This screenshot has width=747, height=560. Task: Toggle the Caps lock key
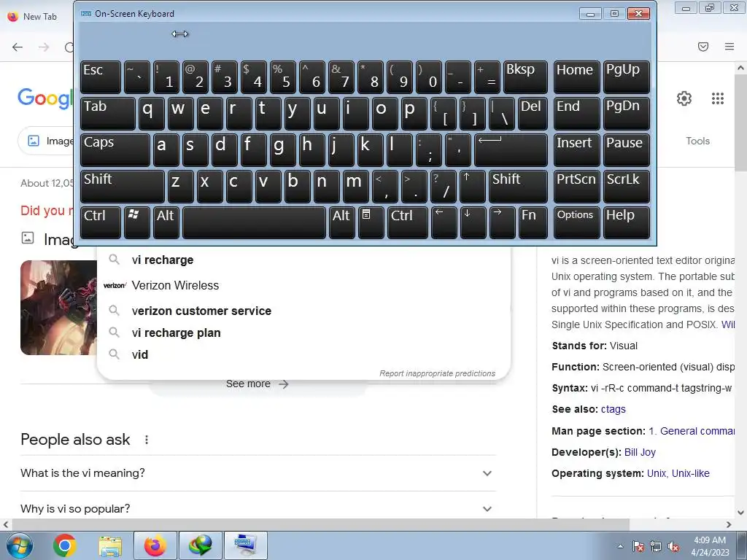115,150
